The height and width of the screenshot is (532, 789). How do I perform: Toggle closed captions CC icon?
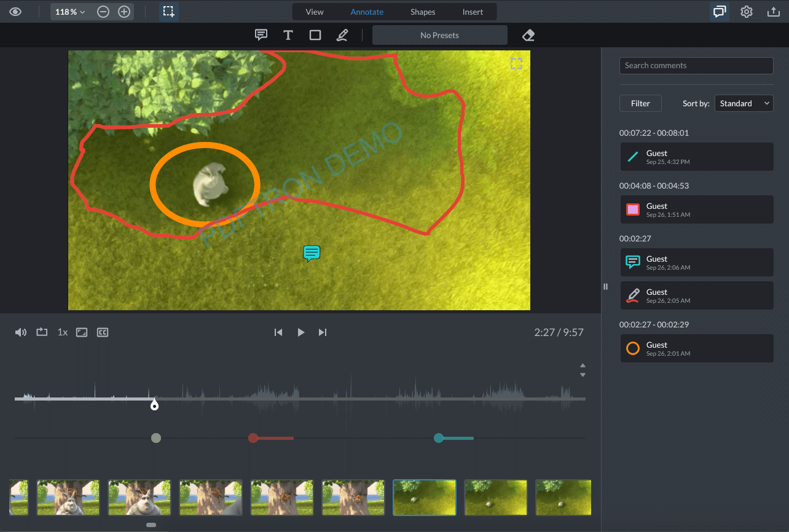tap(103, 332)
